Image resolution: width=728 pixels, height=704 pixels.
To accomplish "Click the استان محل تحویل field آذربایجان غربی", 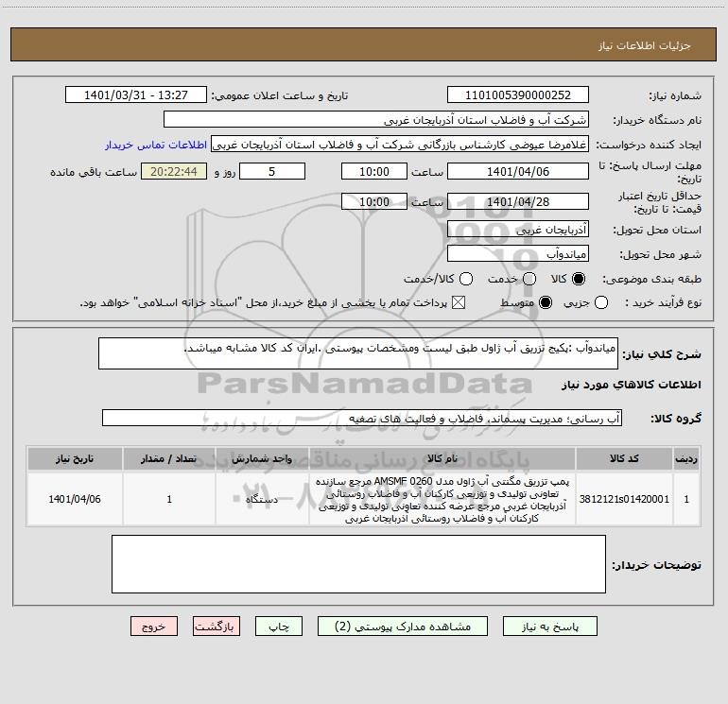I will [518, 229].
